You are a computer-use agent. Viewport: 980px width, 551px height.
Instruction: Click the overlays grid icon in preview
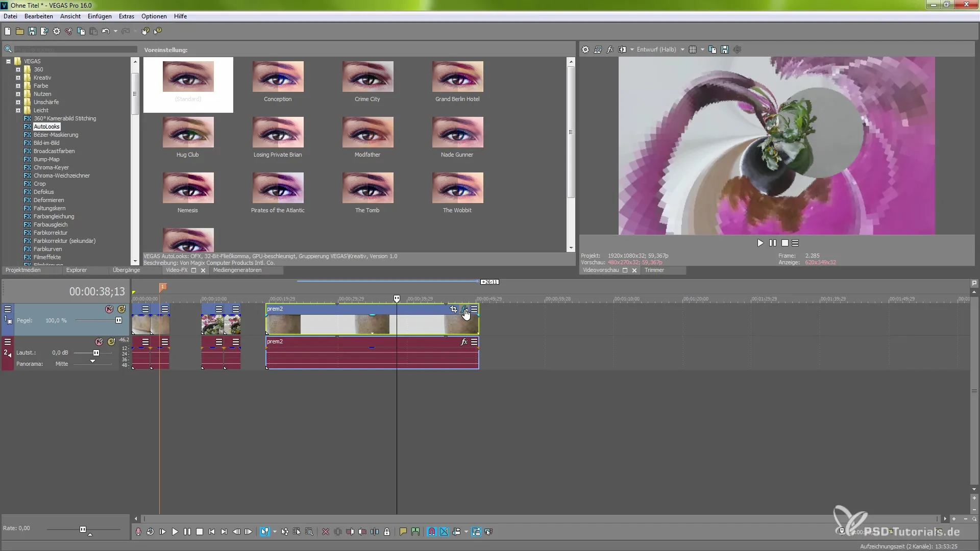click(x=693, y=49)
